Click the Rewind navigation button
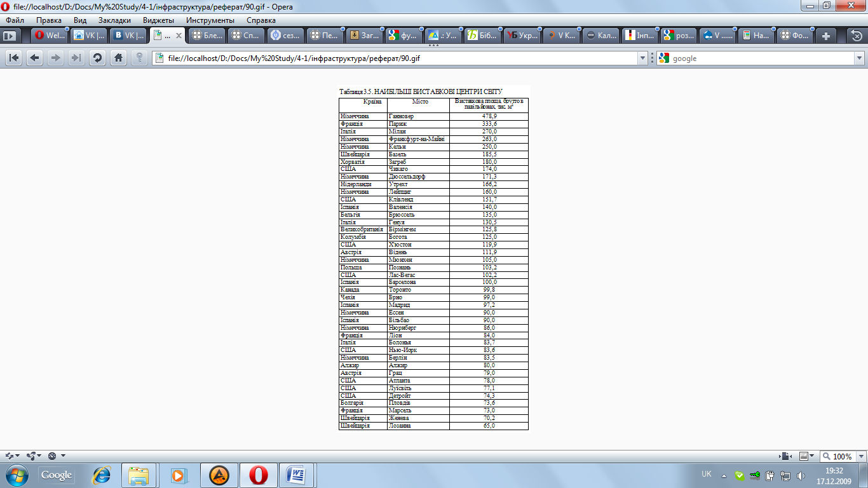 14,58
